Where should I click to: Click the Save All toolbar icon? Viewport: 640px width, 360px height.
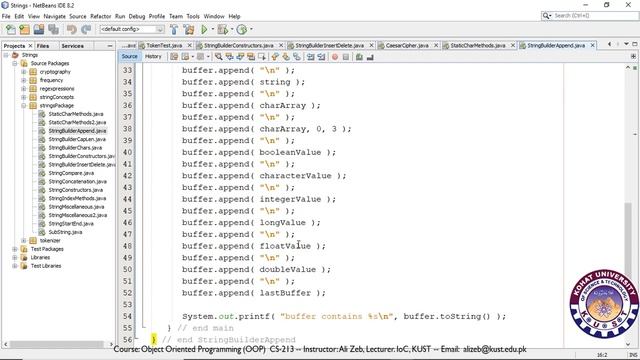(53, 29)
